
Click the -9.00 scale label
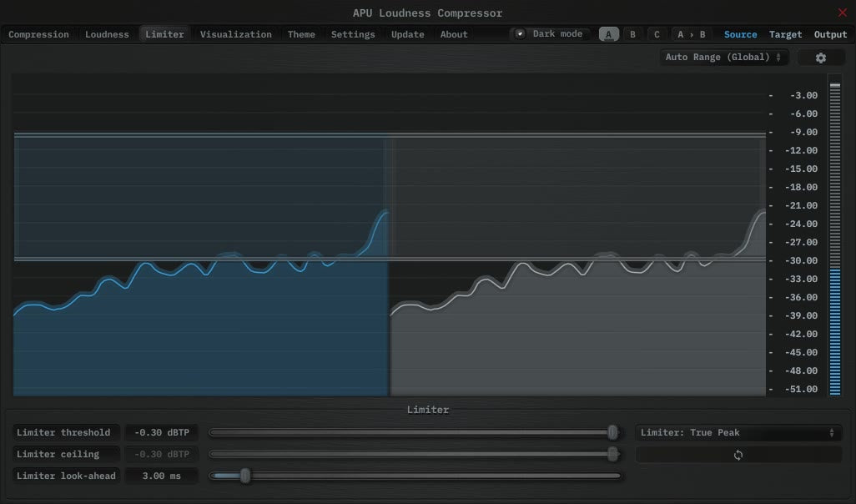(803, 132)
